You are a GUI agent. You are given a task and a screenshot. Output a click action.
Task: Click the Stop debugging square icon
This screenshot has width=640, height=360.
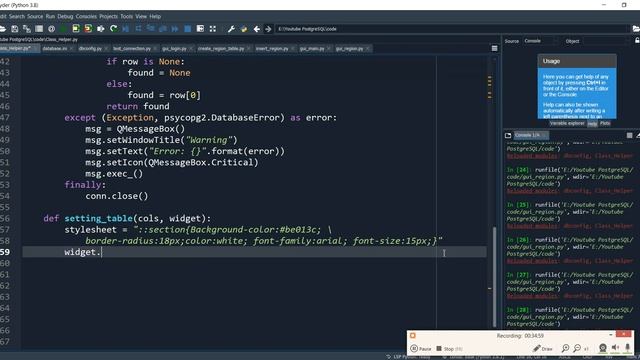tap(187, 29)
